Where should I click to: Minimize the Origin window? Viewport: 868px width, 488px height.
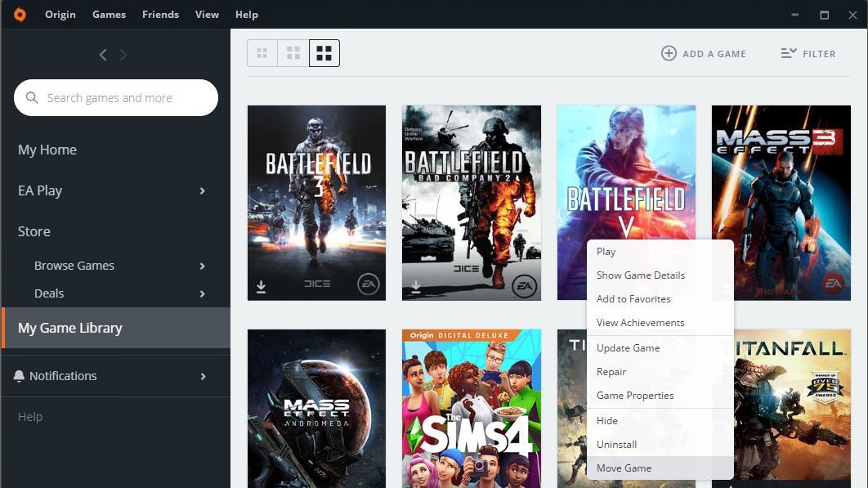pos(795,15)
